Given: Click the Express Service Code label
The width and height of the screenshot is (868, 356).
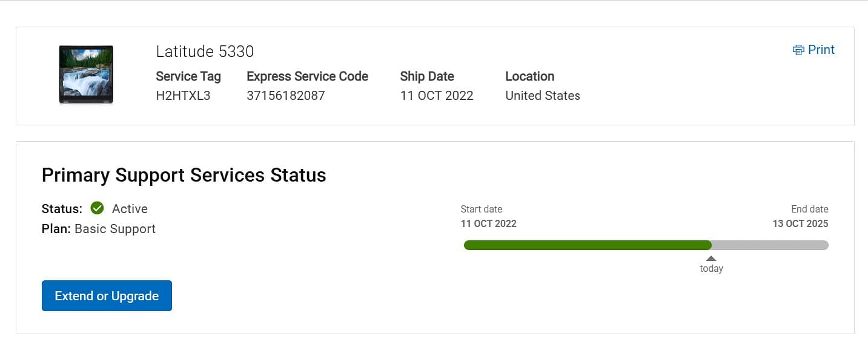Looking at the screenshot, I should point(308,76).
